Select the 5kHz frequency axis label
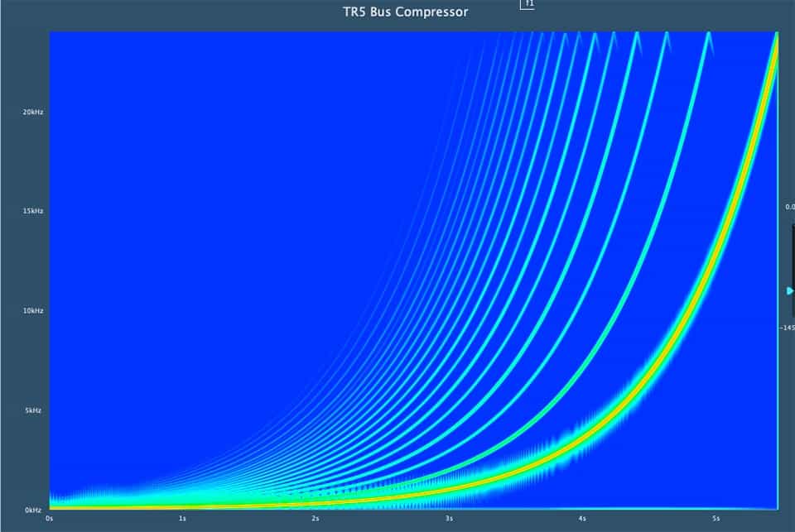795x532 pixels. pos(34,410)
